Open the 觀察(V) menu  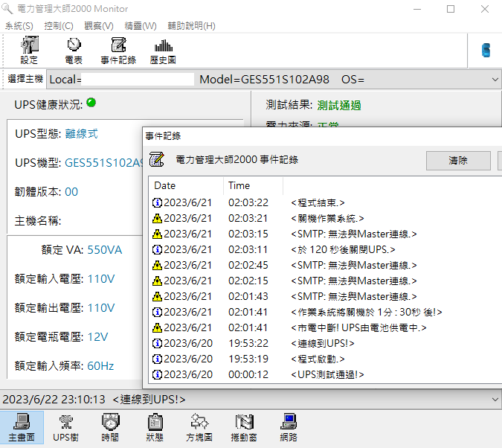[99, 26]
